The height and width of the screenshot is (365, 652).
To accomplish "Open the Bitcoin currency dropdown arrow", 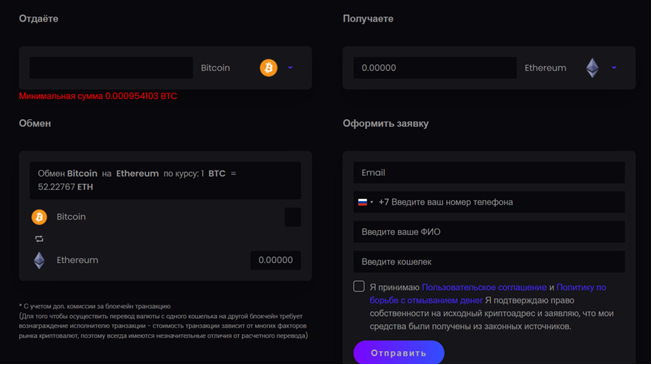I will [x=290, y=68].
